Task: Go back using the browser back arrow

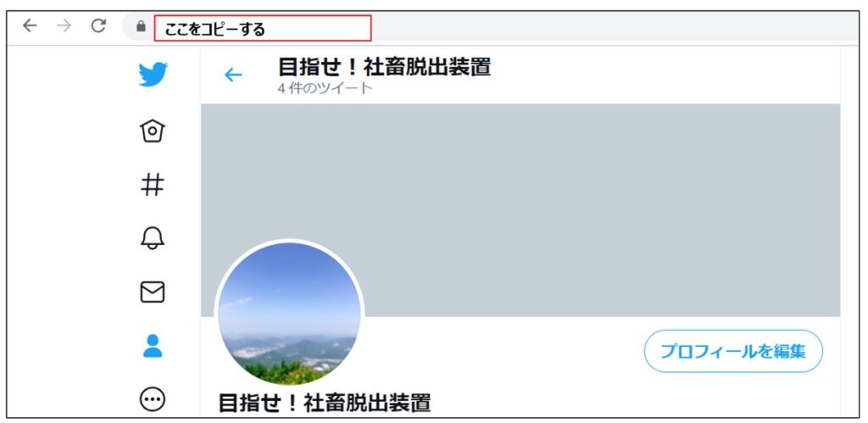Action: point(30,25)
